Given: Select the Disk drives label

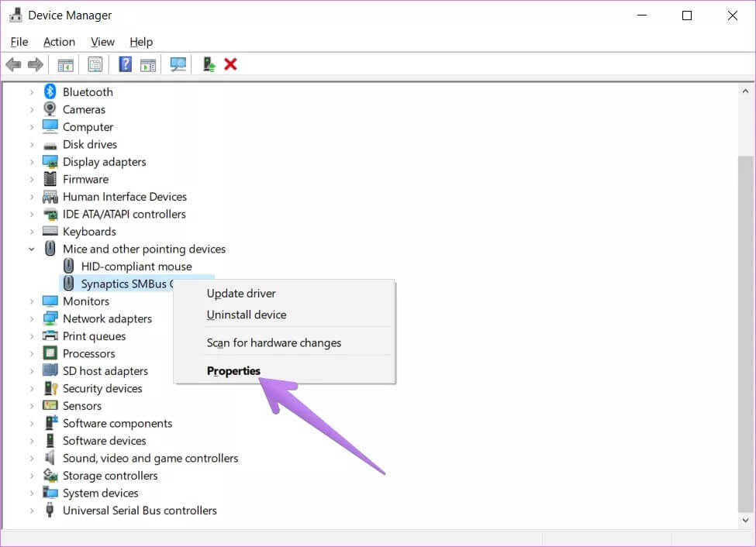Looking at the screenshot, I should tap(90, 144).
